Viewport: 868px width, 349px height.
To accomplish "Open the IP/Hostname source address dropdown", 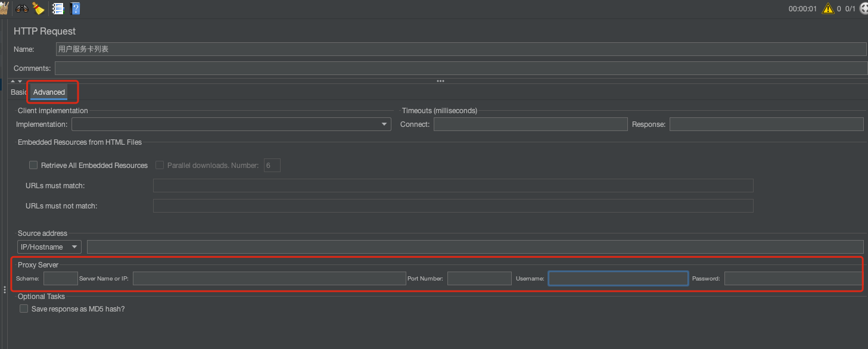I will click(x=49, y=247).
